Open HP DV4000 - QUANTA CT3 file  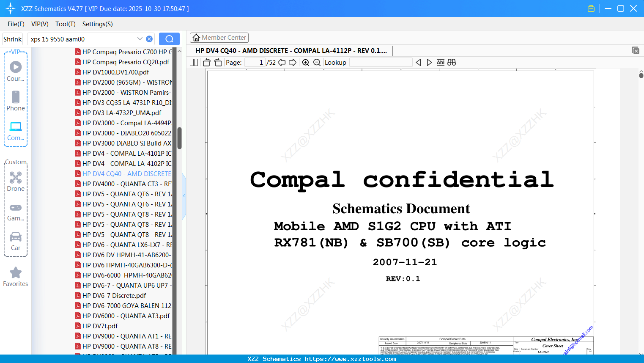[123, 184]
